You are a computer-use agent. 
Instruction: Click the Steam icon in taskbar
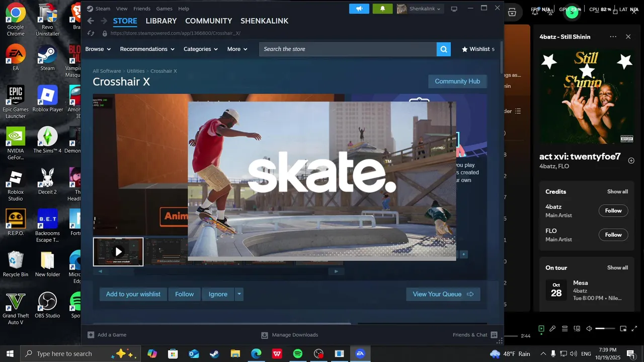(x=214, y=354)
